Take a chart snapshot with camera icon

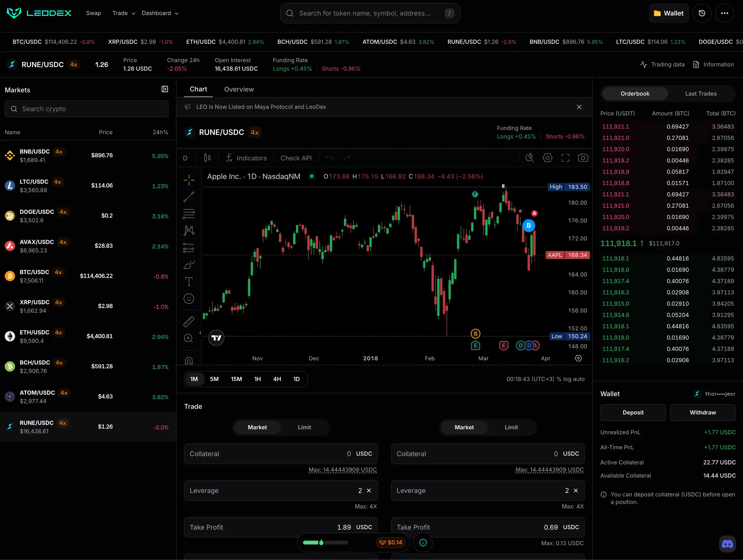(x=583, y=158)
